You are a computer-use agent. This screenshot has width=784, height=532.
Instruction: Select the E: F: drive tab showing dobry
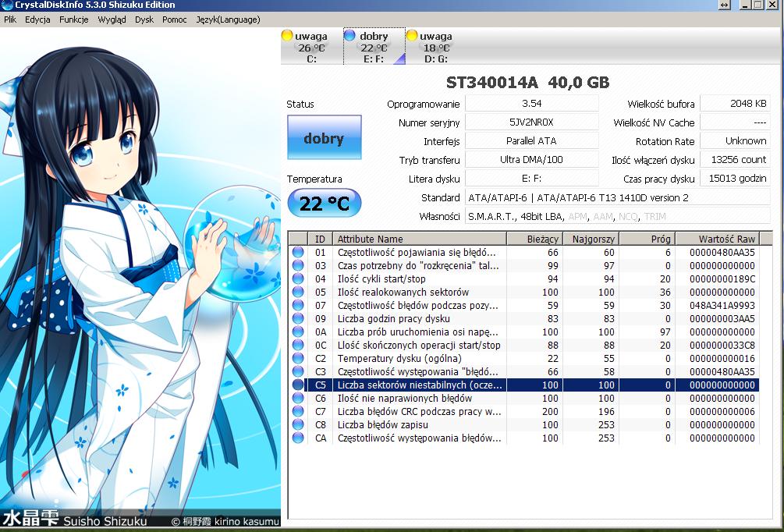tap(374, 47)
